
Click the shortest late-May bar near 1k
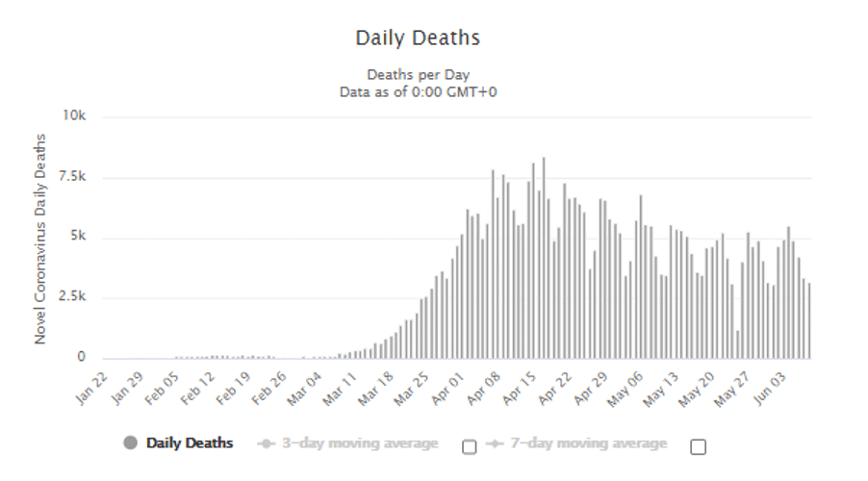(x=738, y=344)
